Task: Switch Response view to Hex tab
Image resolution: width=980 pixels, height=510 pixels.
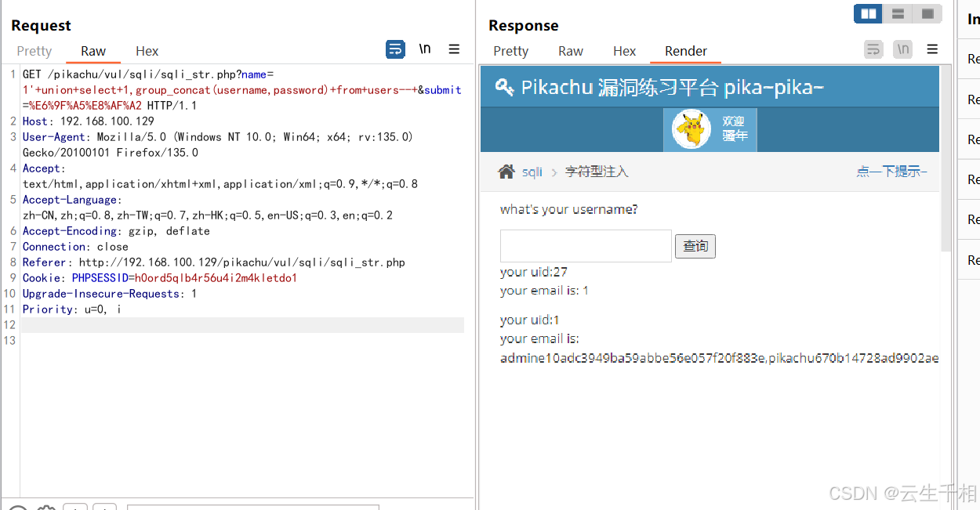Action: (x=625, y=51)
